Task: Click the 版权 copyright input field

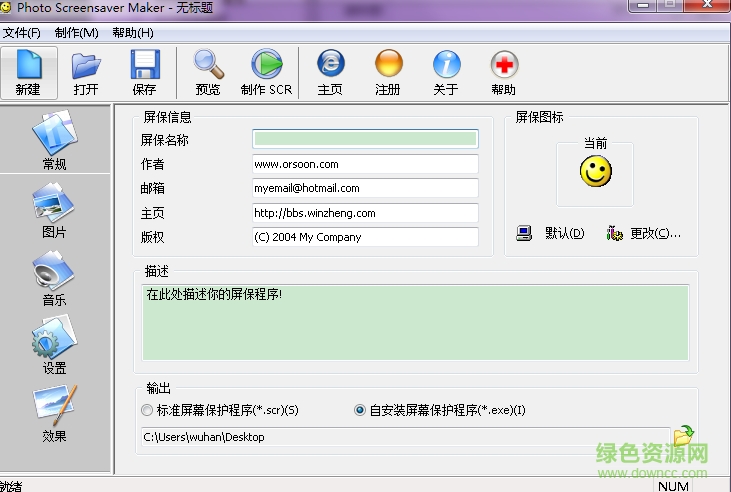Action: tap(366, 237)
